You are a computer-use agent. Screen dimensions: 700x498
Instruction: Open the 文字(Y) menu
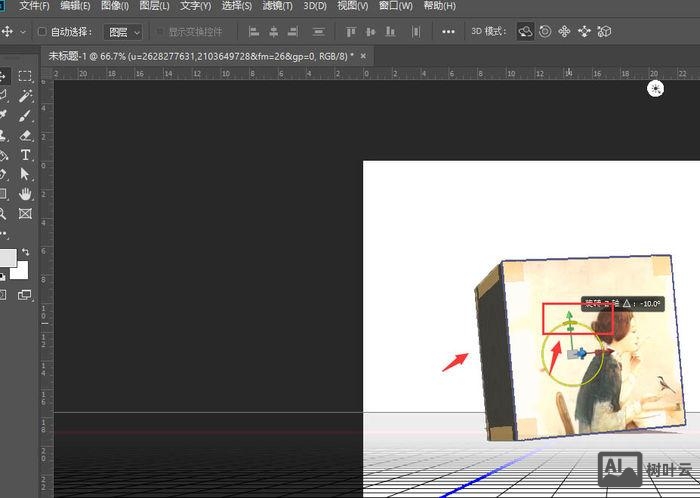pyautogui.click(x=196, y=6)
